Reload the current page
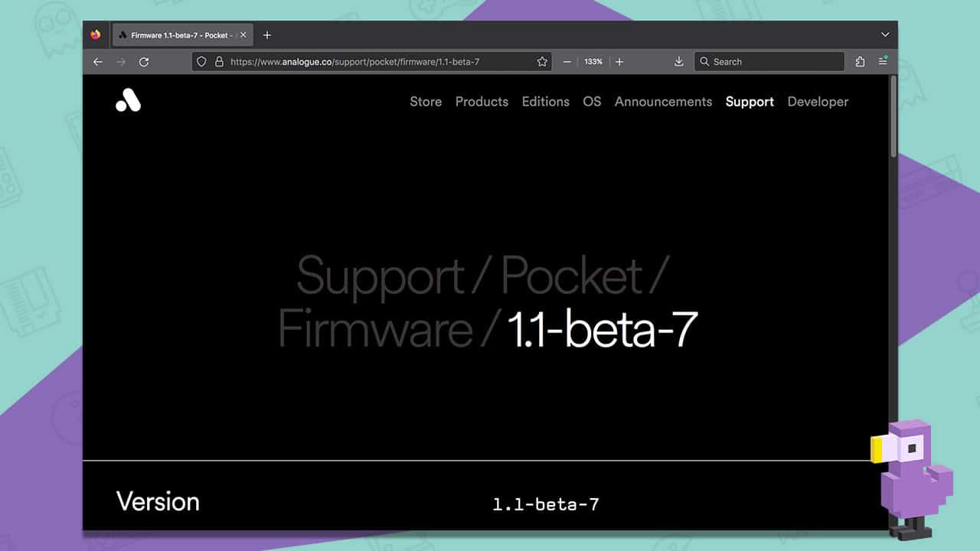Viewport: 980px width, 551px height. coord(144,62)
